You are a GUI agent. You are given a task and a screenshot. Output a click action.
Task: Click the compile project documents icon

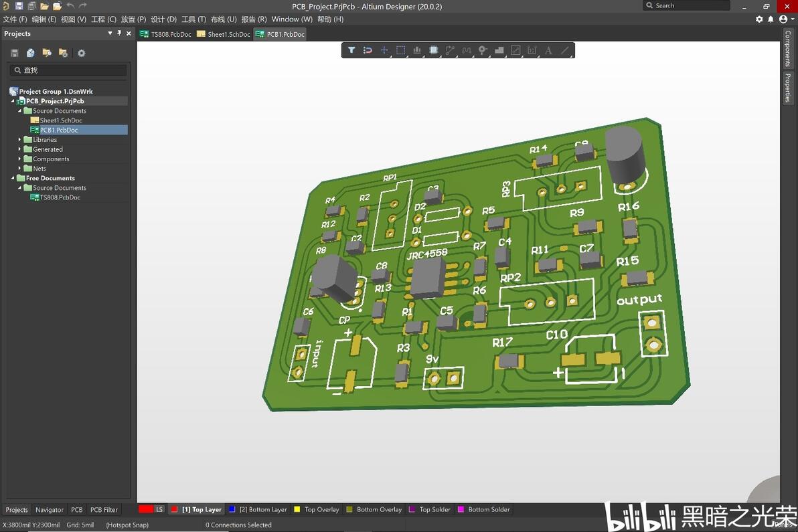point(31,53)
